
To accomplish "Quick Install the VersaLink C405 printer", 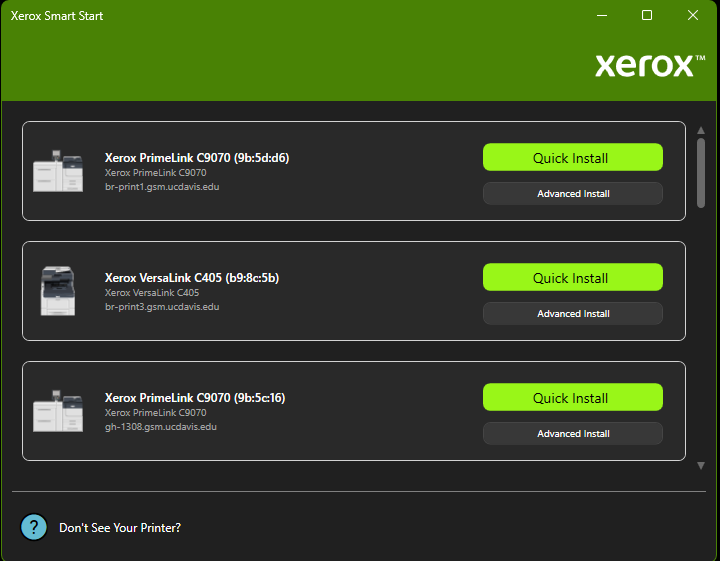I will [x=572, y=278].
